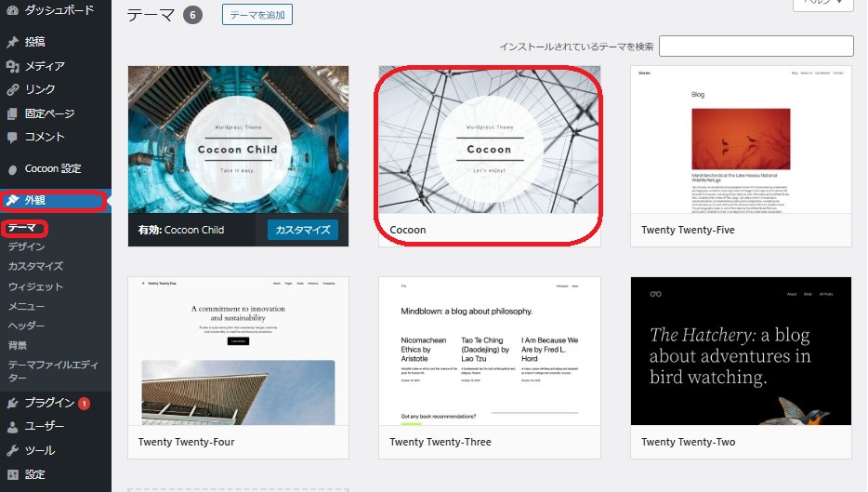
Task: Click the pushpin icon beside 投稿
Action: 12,42
